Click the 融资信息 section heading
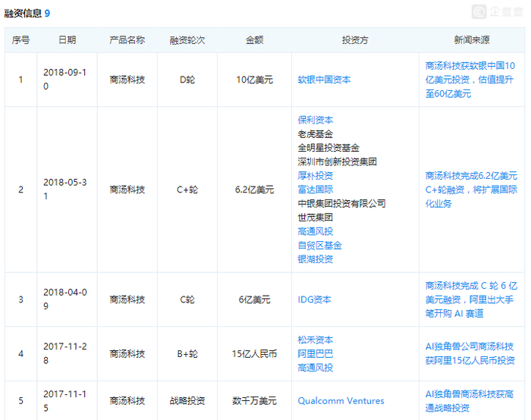Screen dimensions: 531x420 coord(23,13)
